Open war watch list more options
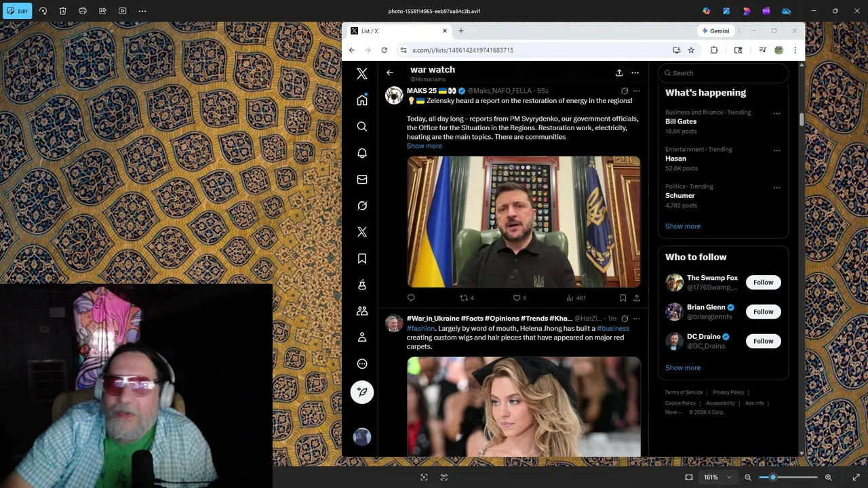 635,73
